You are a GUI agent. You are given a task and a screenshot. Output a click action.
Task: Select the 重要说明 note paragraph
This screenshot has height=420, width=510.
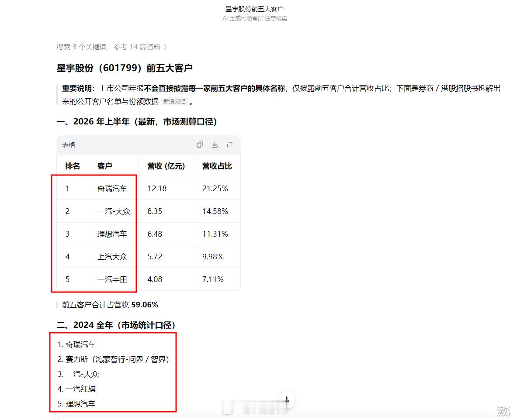pyautogui.click(x=281, y=95)
